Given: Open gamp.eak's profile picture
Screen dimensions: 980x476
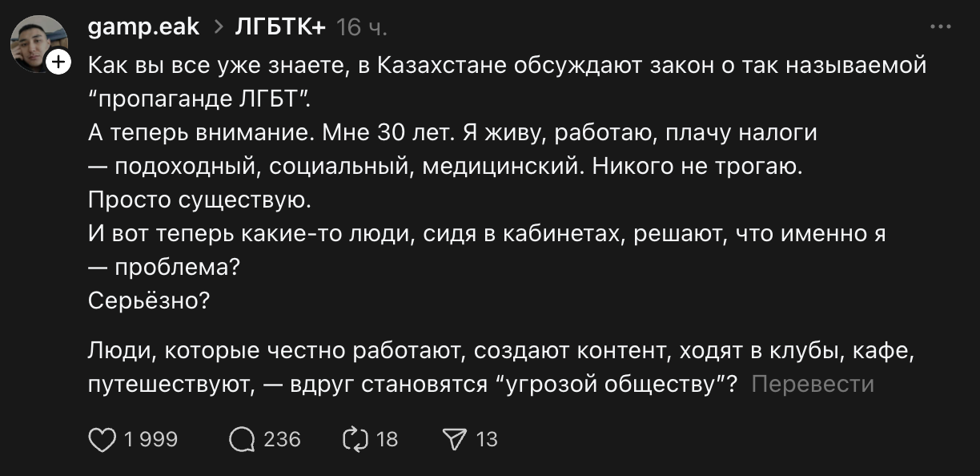Looking at the screenshot, I should (x=37, y=42).
